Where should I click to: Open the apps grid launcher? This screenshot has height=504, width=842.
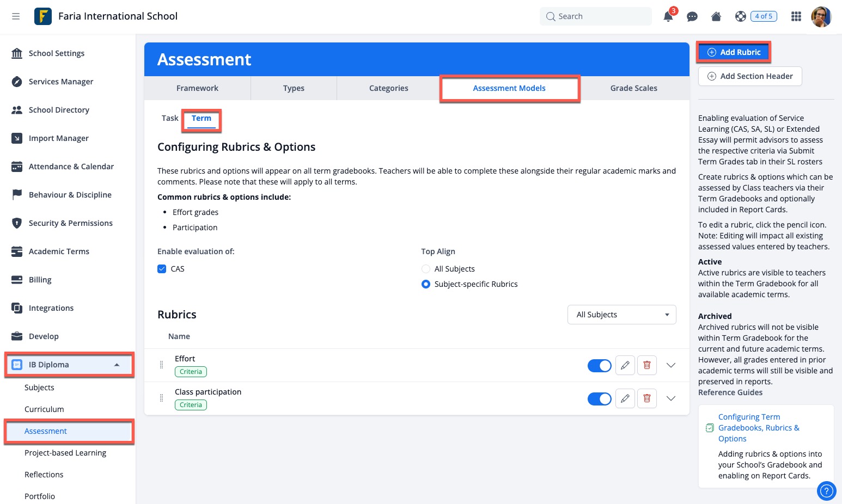pos(796,16)
